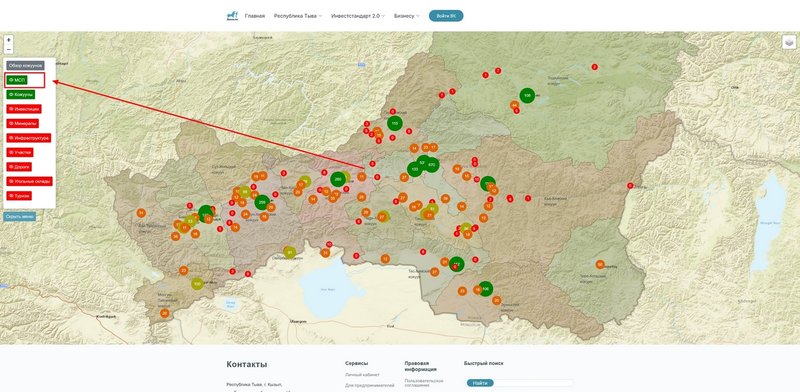
Task: Open the Главная menu item
Action: coord(255,16)
